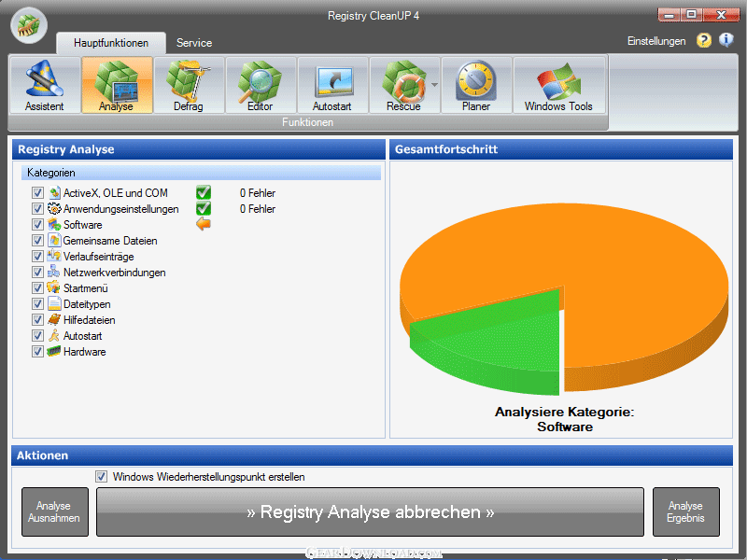The height and width of the screenshot is (560, 747).
Task: Click the Software category icon
Action: click(x=54, y=224)
